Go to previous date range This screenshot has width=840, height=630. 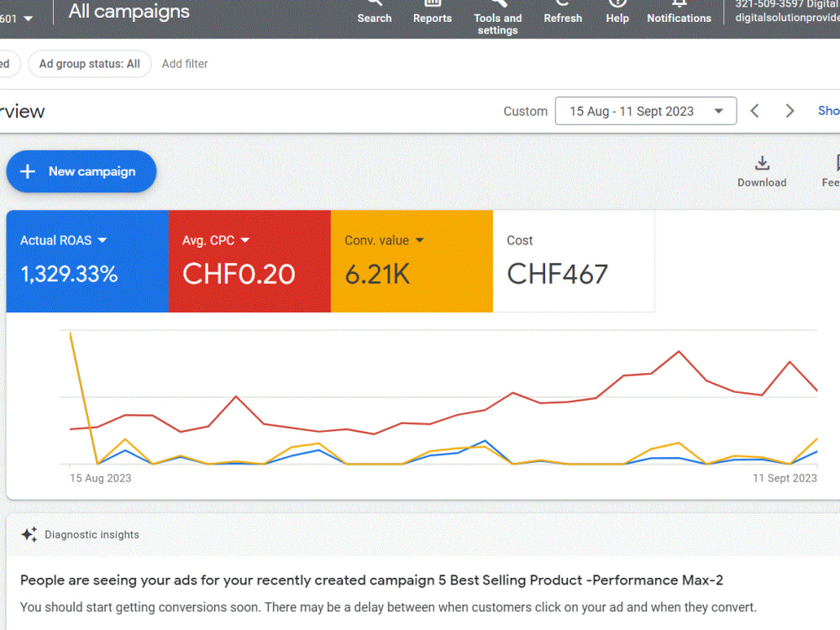pos(754,111)
